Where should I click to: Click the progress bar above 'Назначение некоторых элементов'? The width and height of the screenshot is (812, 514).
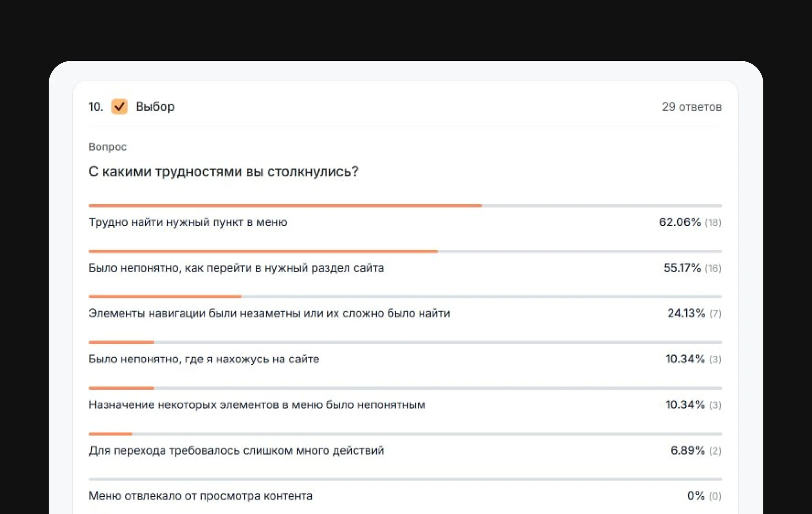405,388
